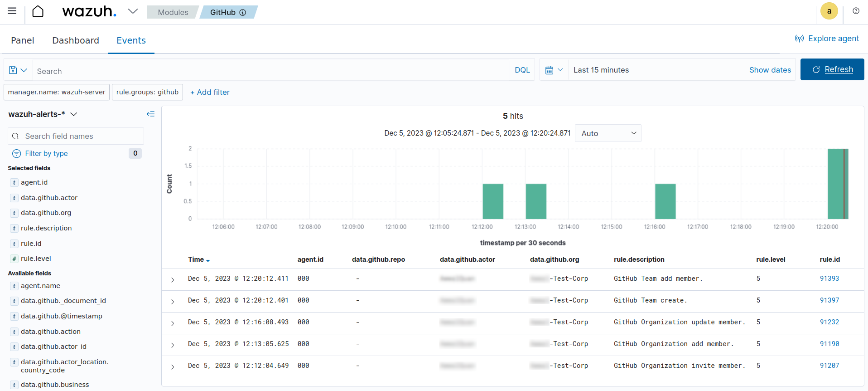Open the saved queries menu icon

pos(18,70)
